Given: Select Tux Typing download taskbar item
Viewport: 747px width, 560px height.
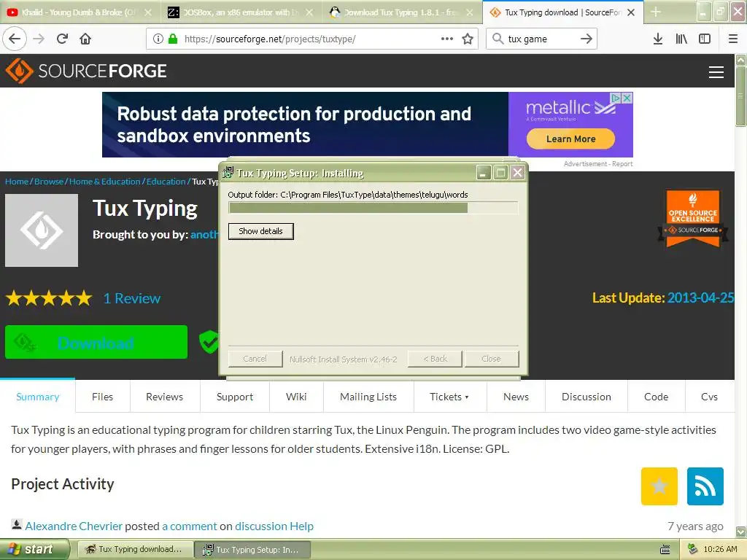Looking at the screenshot, I should tap(135, 550).
